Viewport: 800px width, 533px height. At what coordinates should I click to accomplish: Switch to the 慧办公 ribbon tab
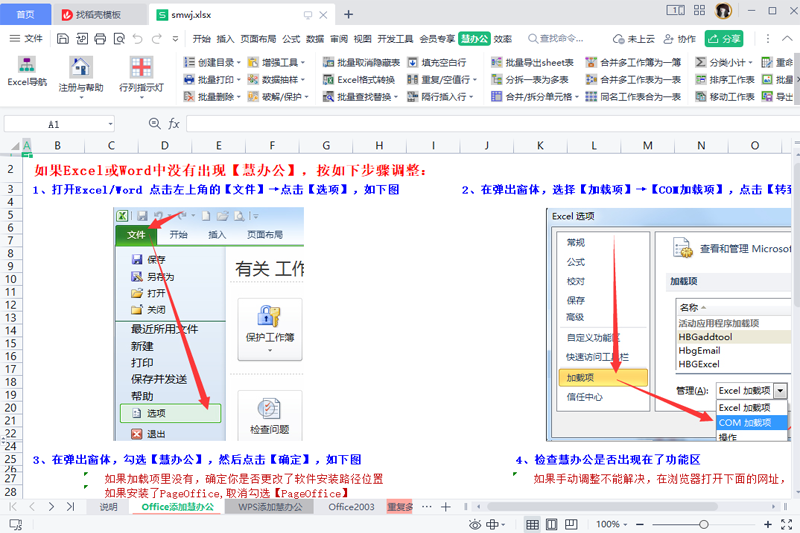click(x=474, y=39)
